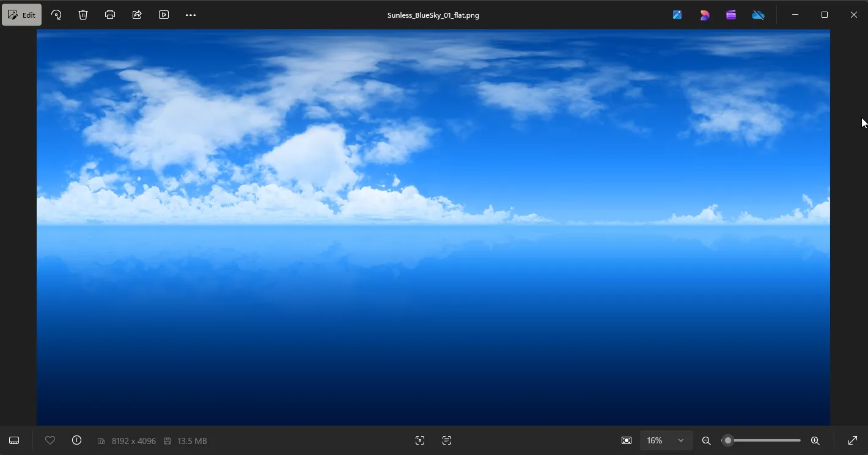Zoom out with the minus magnifier
The height and width of the screenshot is (455, 868).
(x=707, y=440)
